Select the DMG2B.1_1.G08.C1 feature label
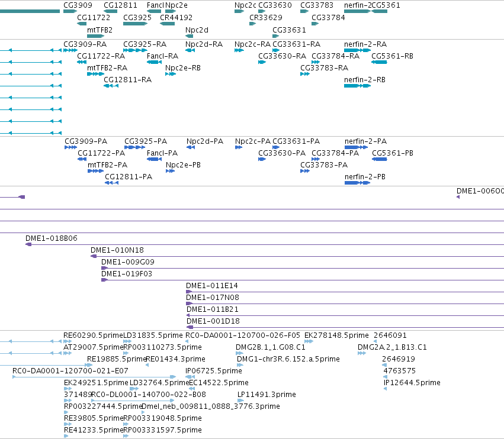Image resolution: width=504 pixels, height=439 pixels. tap(270, 347)
